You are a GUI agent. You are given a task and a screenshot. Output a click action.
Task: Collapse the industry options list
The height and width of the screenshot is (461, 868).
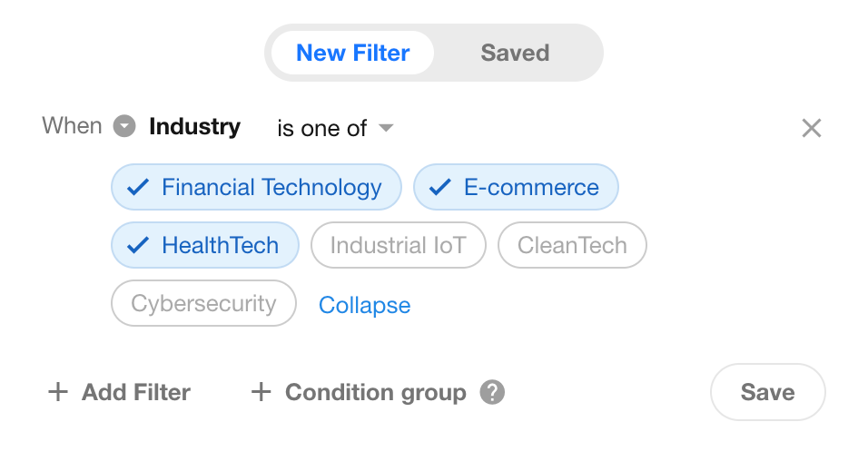click(x=364, y=306)
